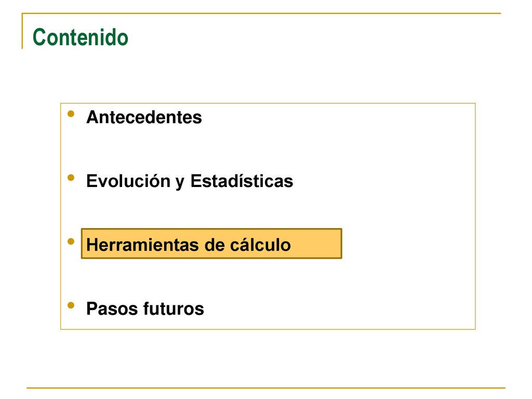Click the green Contenido slide title
This screenshot has width=532, height=399.
81,37
